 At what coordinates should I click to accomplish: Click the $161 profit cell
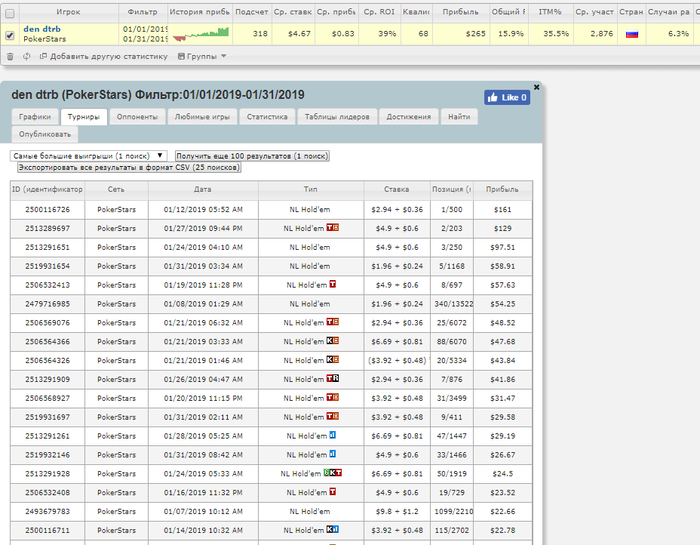[503, 209]
